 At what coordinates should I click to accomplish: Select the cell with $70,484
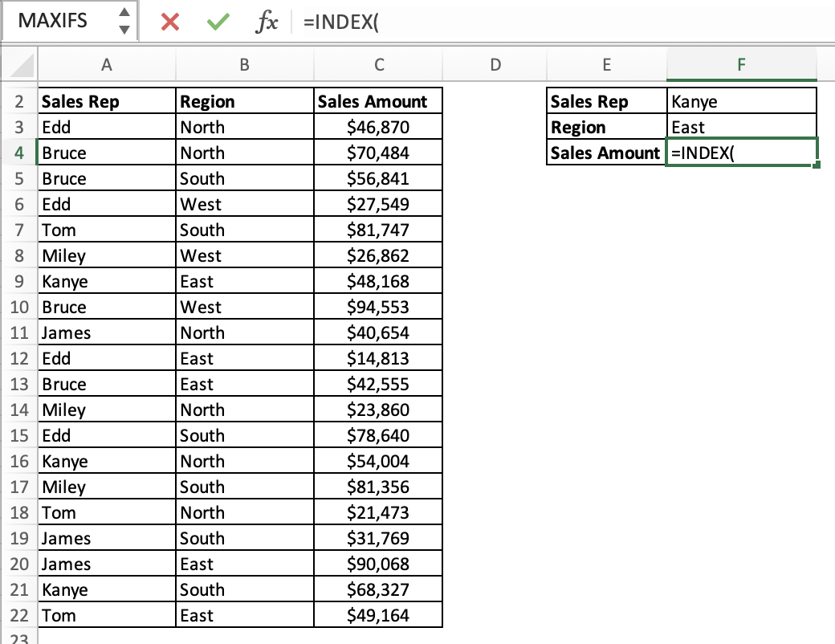[x=378, y=153]
